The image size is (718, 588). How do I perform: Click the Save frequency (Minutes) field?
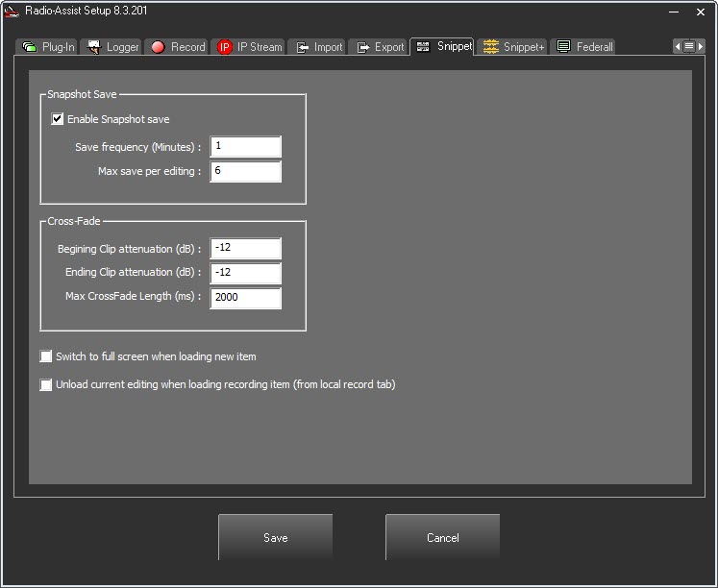(x=245, y=146)
